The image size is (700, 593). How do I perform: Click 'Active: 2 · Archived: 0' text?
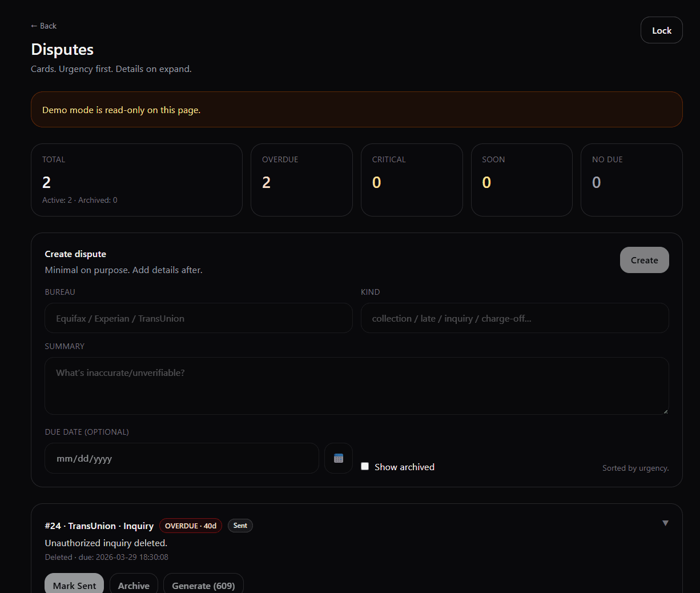[80, 200]
